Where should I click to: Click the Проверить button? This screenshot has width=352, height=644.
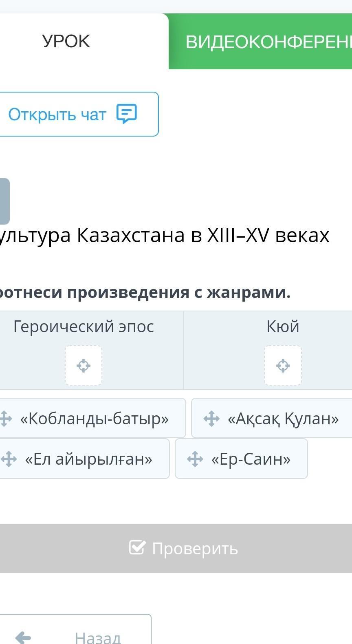176,548
